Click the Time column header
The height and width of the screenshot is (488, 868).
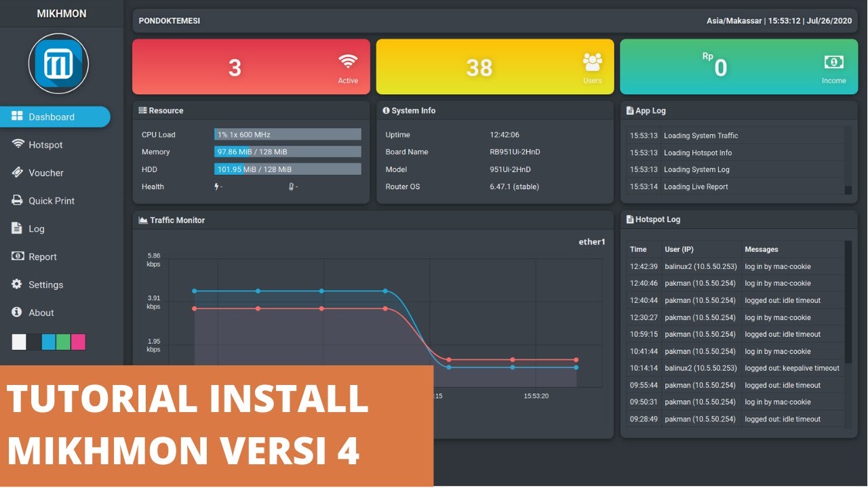(x=638, y=249)
